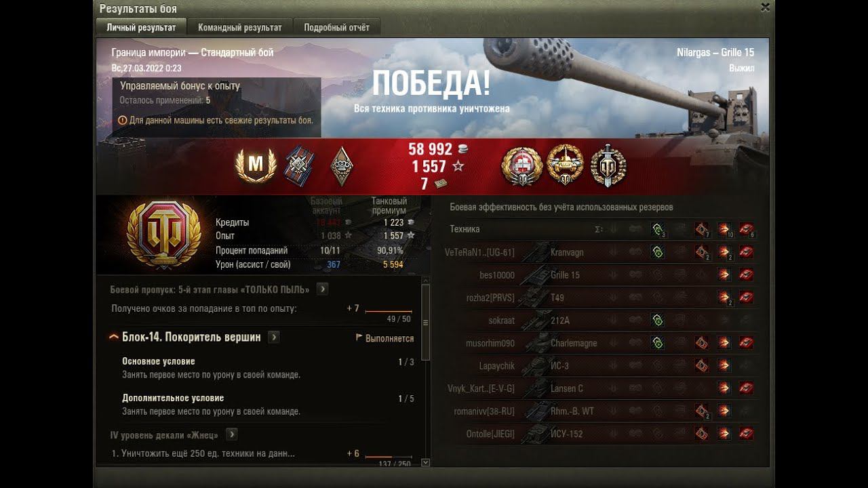
Task: Click the Kranvagn green spotting icon
Action: coord(657,252)
